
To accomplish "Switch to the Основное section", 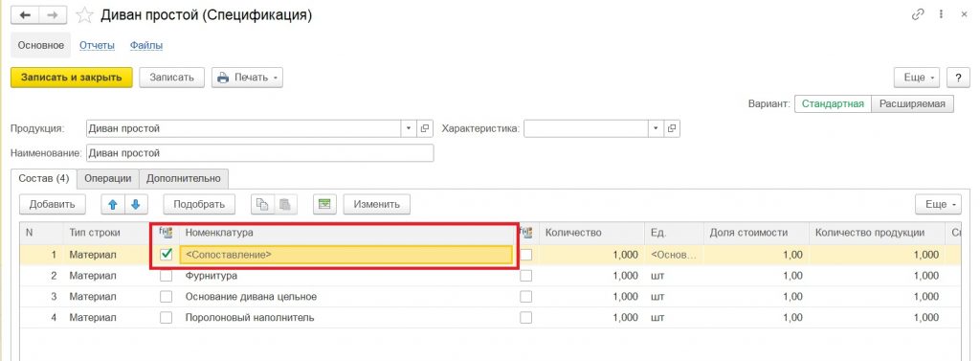I will pos(40,45).
